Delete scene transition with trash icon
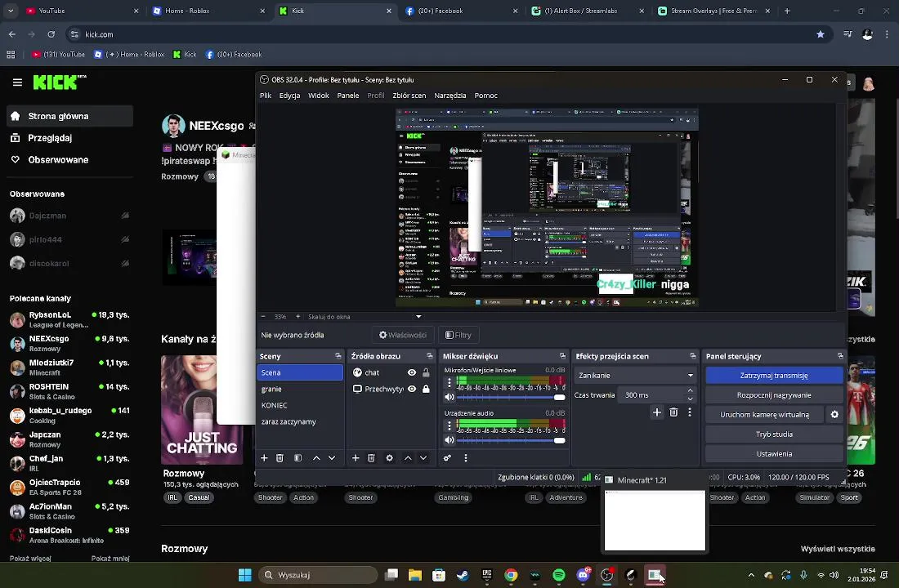Screen dimensions: 899x588 pyautogui.click(x=673, y=412)
